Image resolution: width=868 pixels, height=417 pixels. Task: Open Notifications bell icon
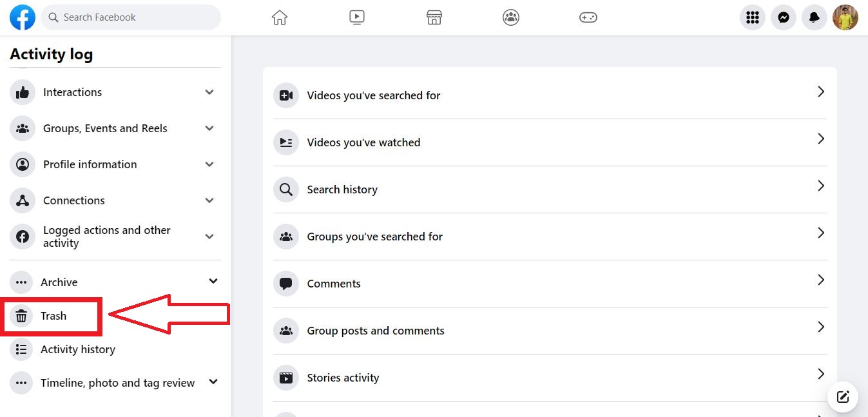pyautogui.click(x=815, y=17)
